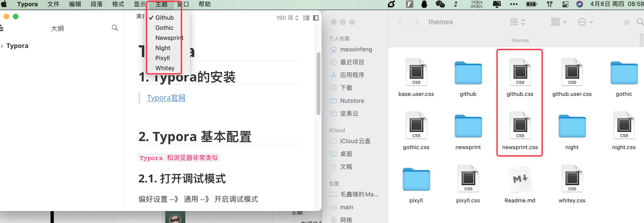Toggle the sidebar panel icon in Typora
This screenshot has height=223, width=644.
click(x=316, y=18)
